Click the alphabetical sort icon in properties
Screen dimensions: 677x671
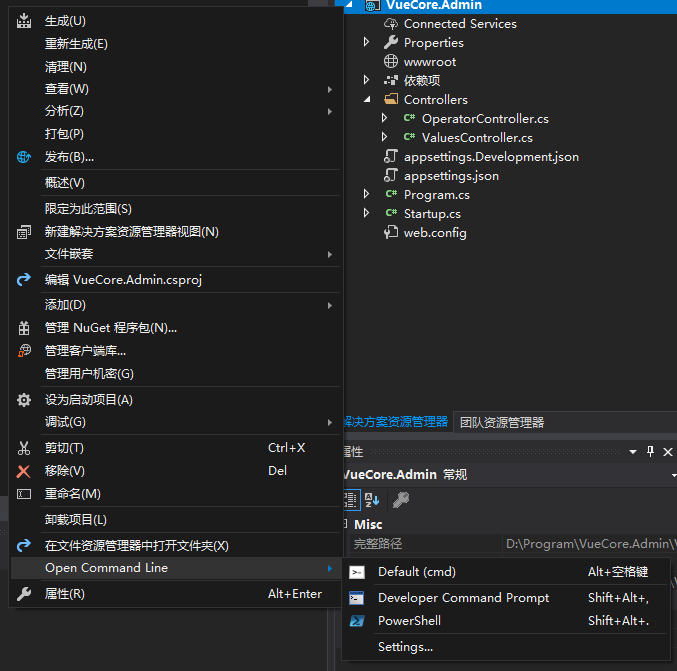(372, 500)
